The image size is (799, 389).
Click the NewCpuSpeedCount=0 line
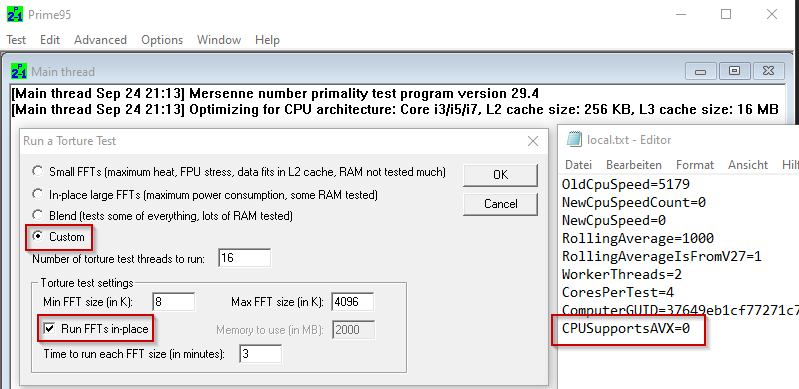point(634,202)
